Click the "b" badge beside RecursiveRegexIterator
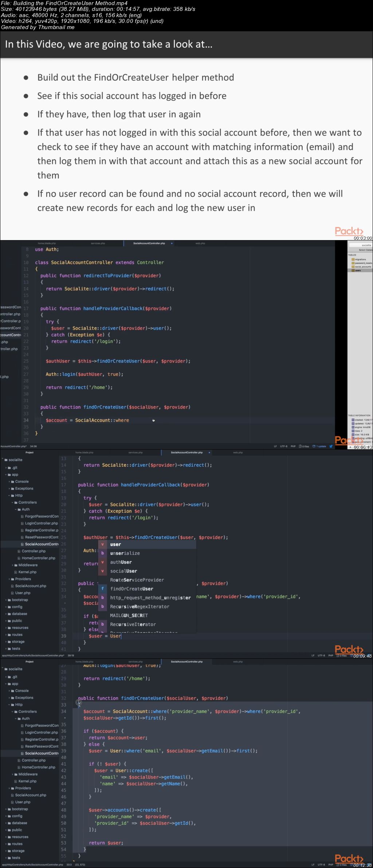The width and height of the screenshot is (373, 868). point(102,606)
